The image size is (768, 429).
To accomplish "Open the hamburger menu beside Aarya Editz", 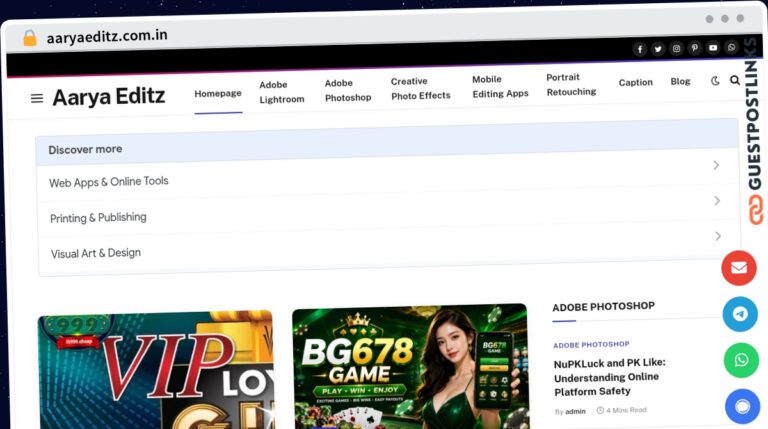I will 37,98.
